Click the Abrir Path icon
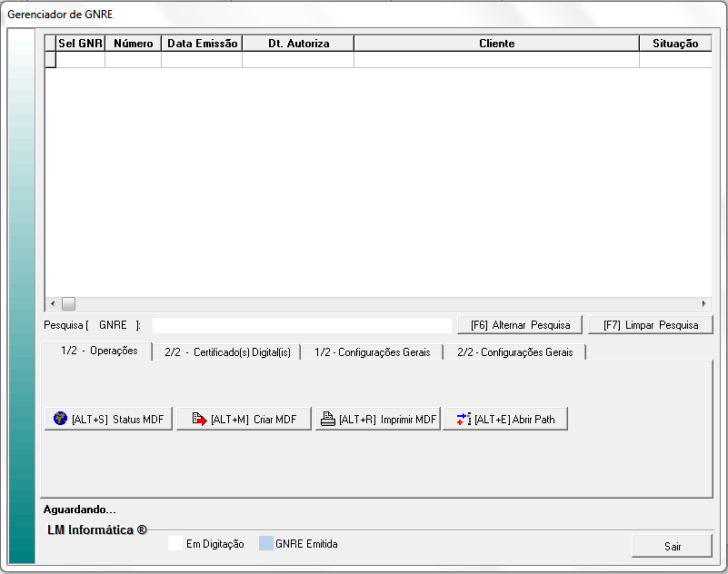Viewport: 728px width, 574px height. coord(464,419)
